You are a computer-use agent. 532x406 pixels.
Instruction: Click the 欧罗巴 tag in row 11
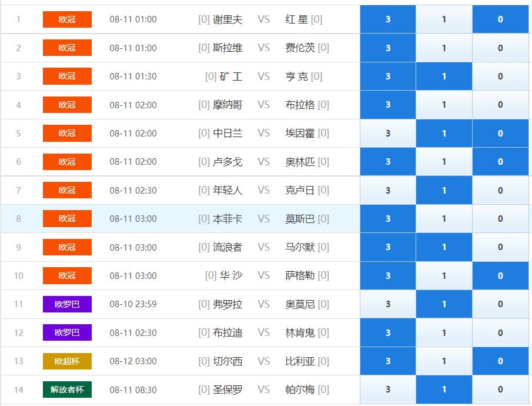67,304
